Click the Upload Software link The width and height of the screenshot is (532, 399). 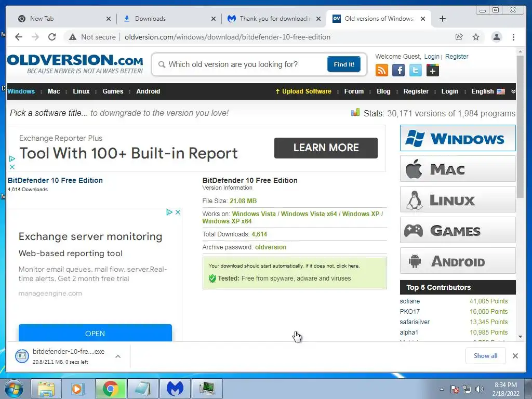coord(303,91)
